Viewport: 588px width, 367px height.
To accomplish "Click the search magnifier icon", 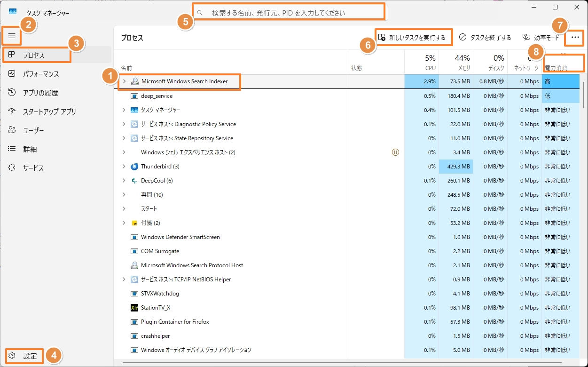I will click(x=200, y=13).
